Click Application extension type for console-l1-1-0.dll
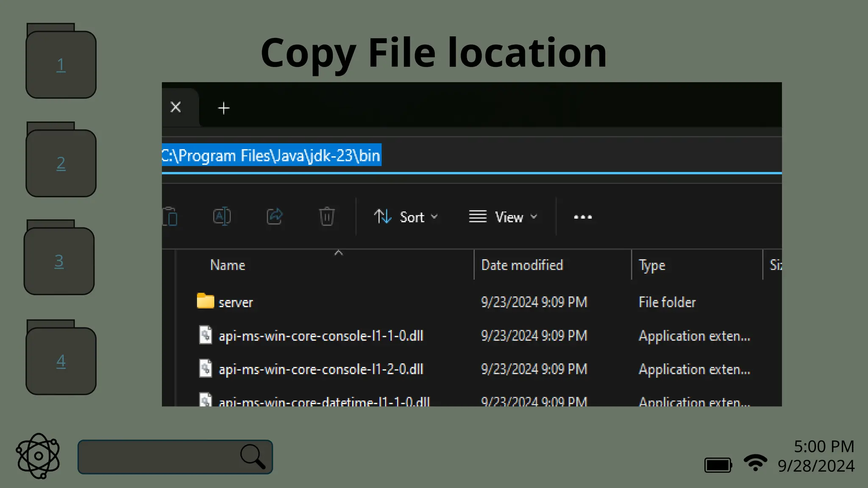Screen dimensions: 868x488 click(x=694, y=336)
